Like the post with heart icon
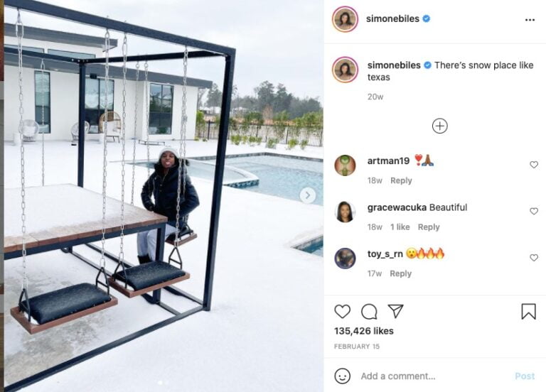Viewport: 546px width, 392px height. click(x=342, y=311)
